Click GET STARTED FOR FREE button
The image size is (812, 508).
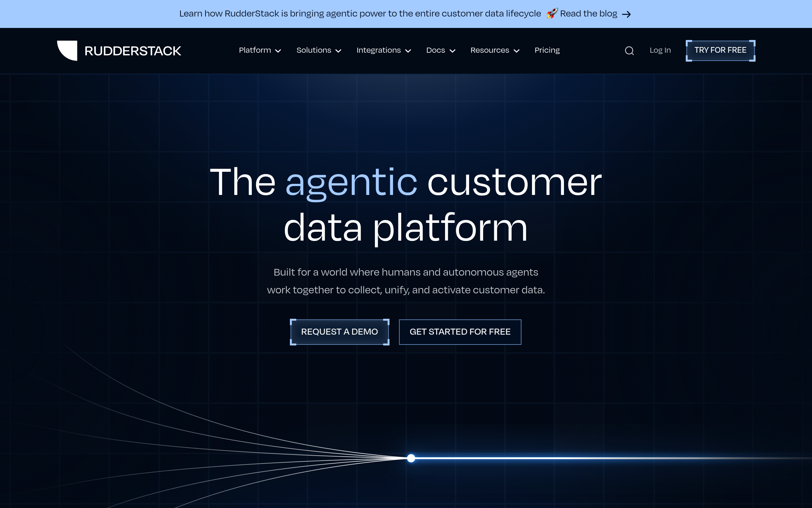point(460,332)
